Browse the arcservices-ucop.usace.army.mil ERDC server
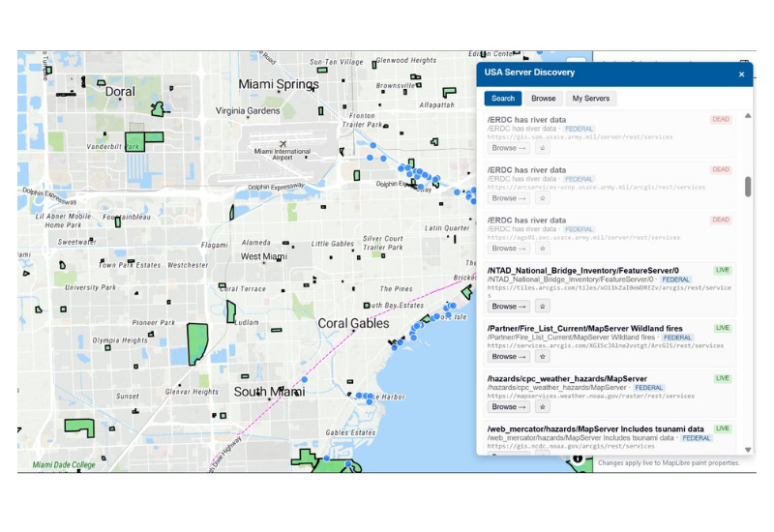Image resolution: width=774 pixels, height=532 pixels. (509, 198)
